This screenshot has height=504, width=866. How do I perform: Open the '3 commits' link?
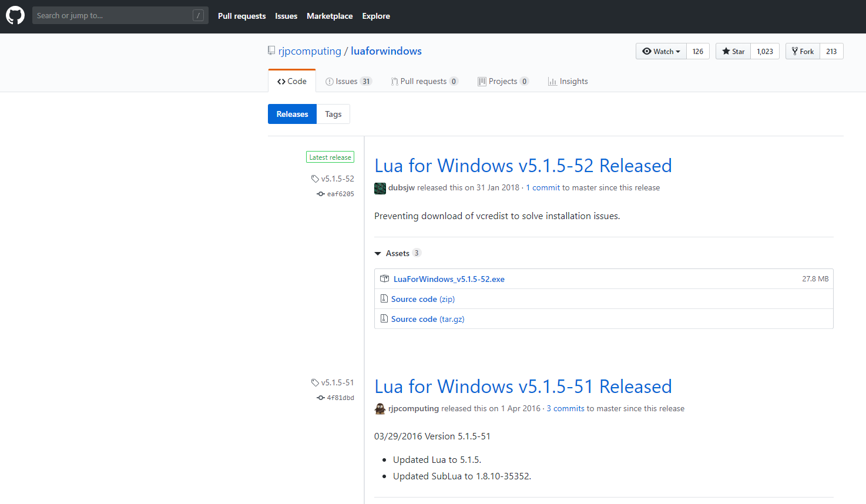coord(566,408)
